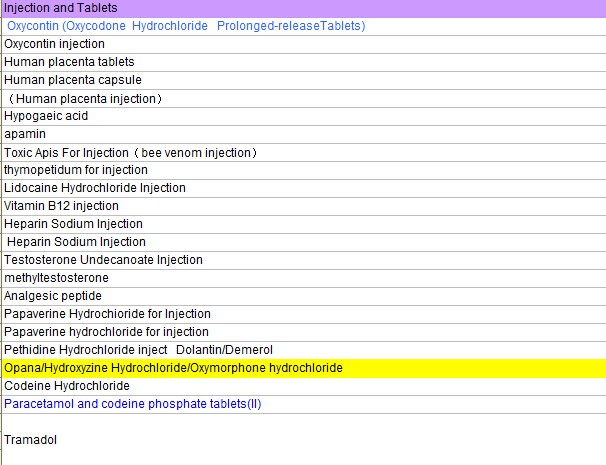Click the 'Pethidine Hydrochloride inject Dolantin/Demerol' cell
Screen dimensions: 606x465
pos(304,350)
